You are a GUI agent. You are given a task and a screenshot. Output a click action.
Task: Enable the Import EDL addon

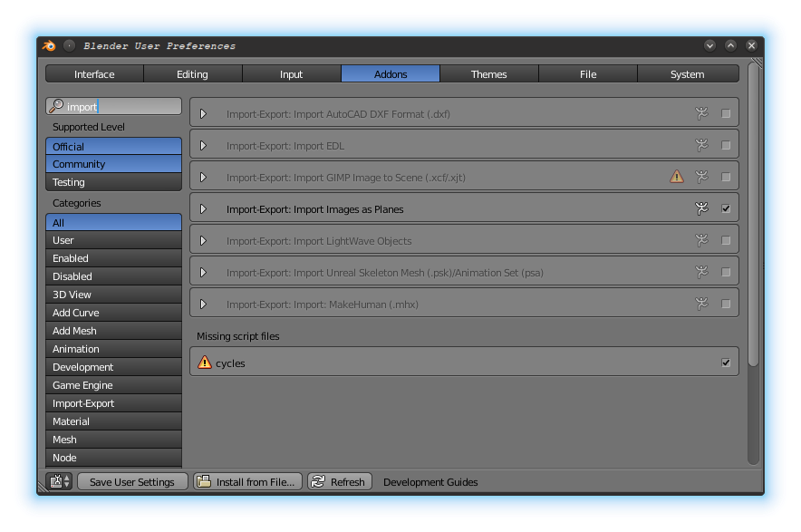pyautogui.click(x=726, y=145)
